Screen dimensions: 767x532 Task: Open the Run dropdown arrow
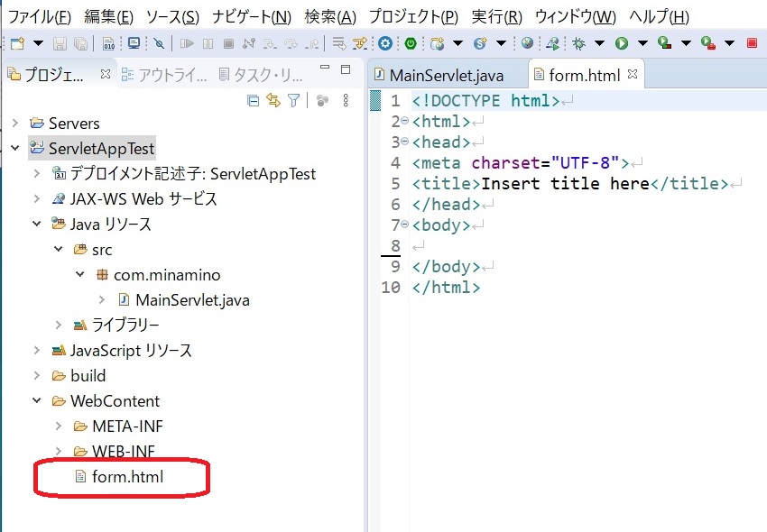(642, 43)
